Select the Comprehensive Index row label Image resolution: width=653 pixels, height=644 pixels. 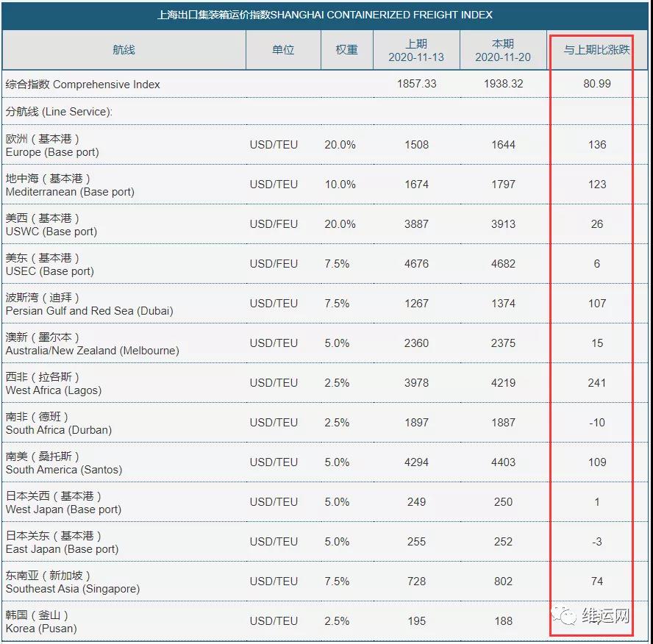82,85
